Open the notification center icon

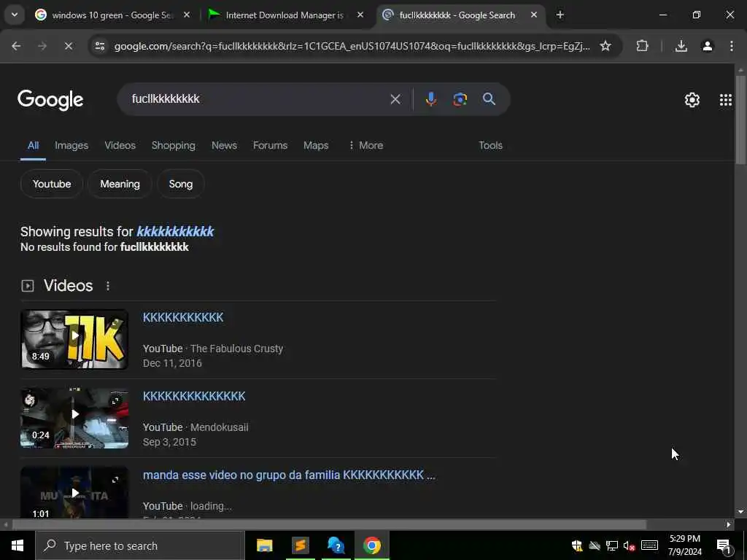724,546
